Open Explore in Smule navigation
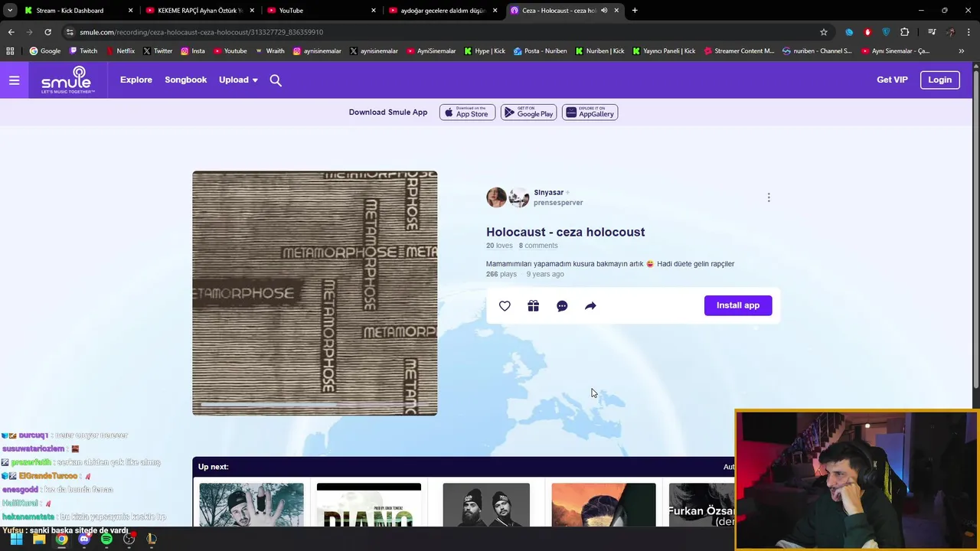This screenshot has height=551, width=980. click(136, 80)
